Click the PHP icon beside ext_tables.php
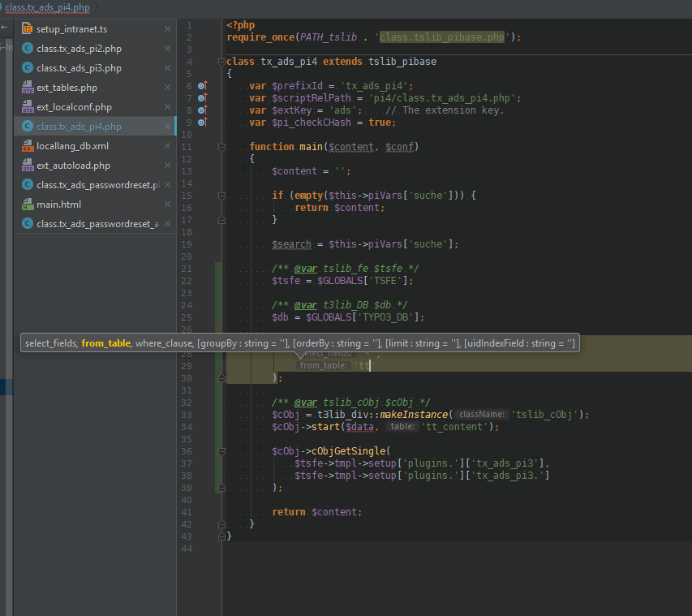The image size is (692, 616). pyautogui.click(x=27, y=88)
